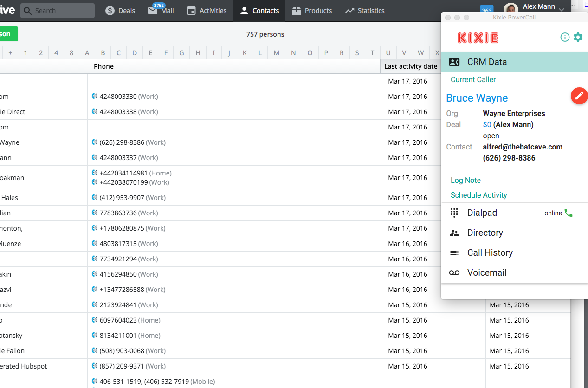Open the Statistics tab
Image resolution: width=588 pixels, height=388 pixels.
(x=365, y=11)
